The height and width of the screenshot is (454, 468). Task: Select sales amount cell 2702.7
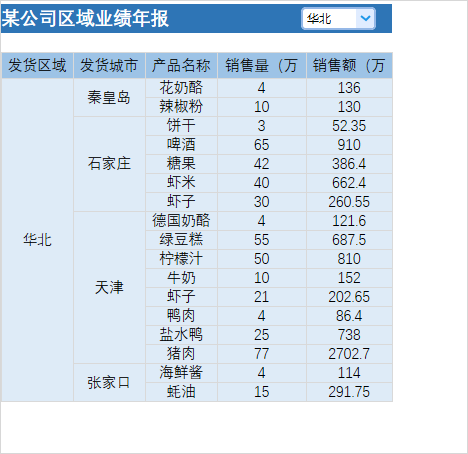(x=349, y=354)
